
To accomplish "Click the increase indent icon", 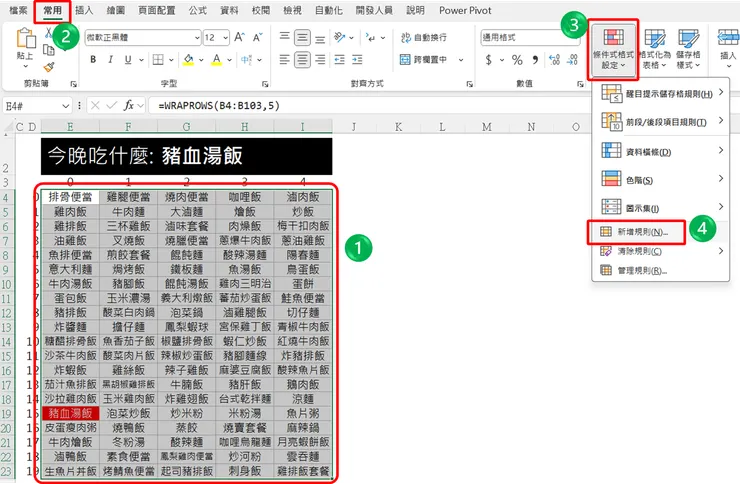I will (x=357, y=59).
